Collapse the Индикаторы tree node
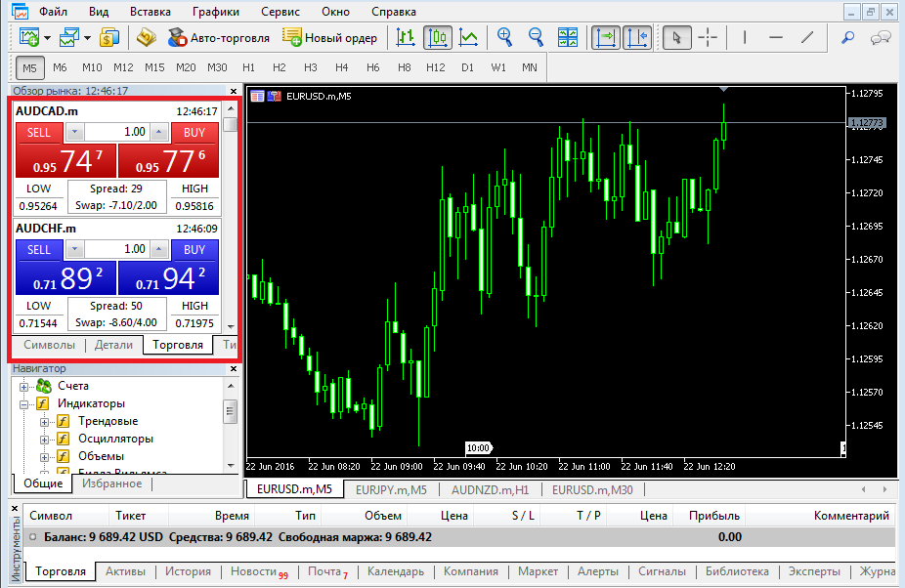Image resolution: width=905 pixels, height=588 pixels. 23,403
